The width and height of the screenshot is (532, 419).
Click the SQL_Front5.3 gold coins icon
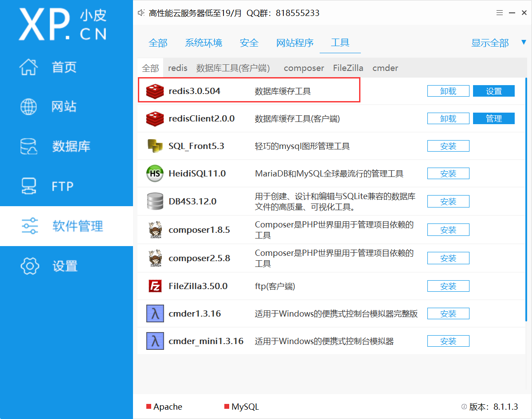[x=155, y=146]
